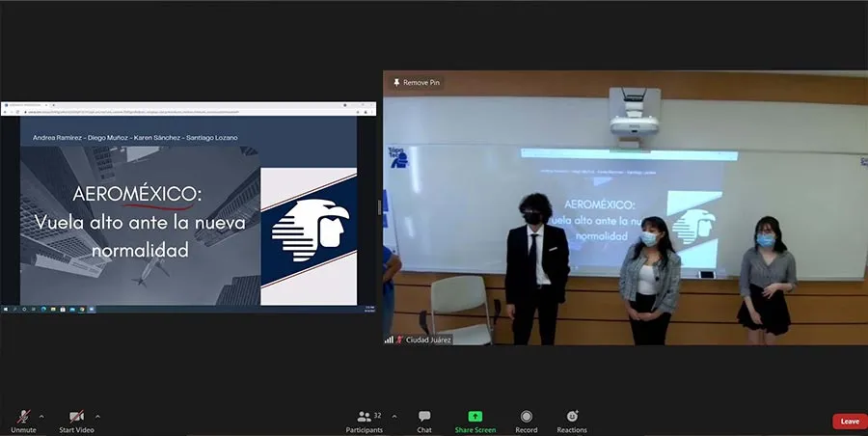The width and height of the screenshot is (868, 436).
Task: Open the three-dot menu in the shared browser
Action: point(372,112)
